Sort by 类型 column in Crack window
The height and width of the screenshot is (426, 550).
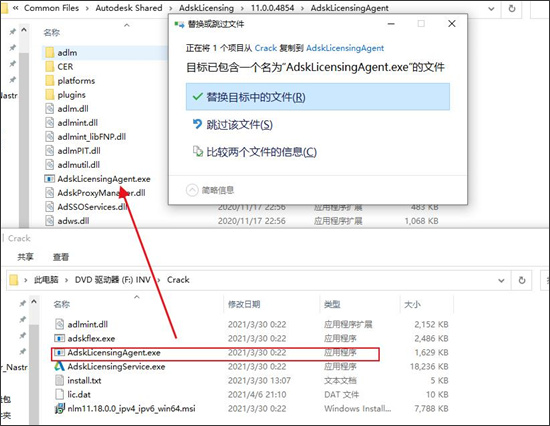pos(332,304)
